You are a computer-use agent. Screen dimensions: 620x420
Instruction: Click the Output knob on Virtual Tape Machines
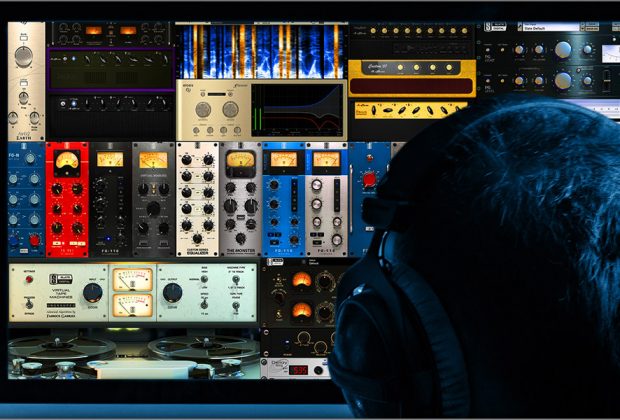(x=172, y=293)
